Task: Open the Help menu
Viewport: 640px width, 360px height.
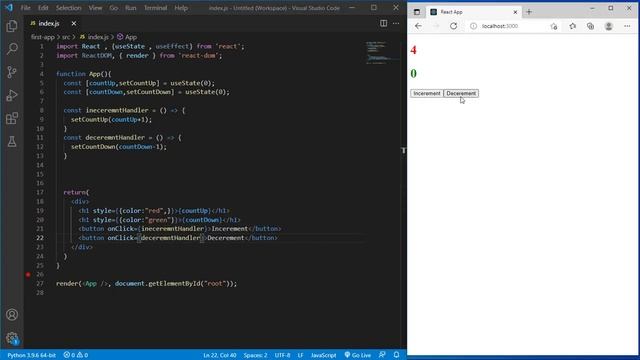Action: pos(181,8)
